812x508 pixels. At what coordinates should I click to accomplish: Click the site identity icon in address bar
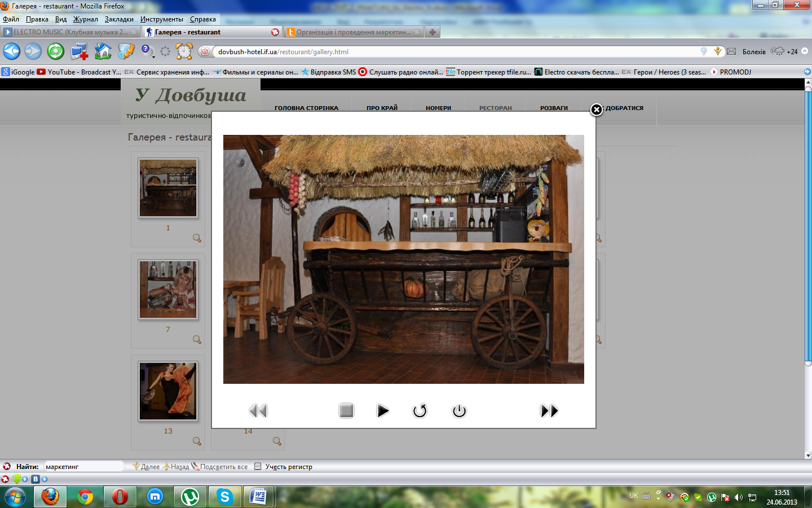pyautogui.click(x=206, y=51)
